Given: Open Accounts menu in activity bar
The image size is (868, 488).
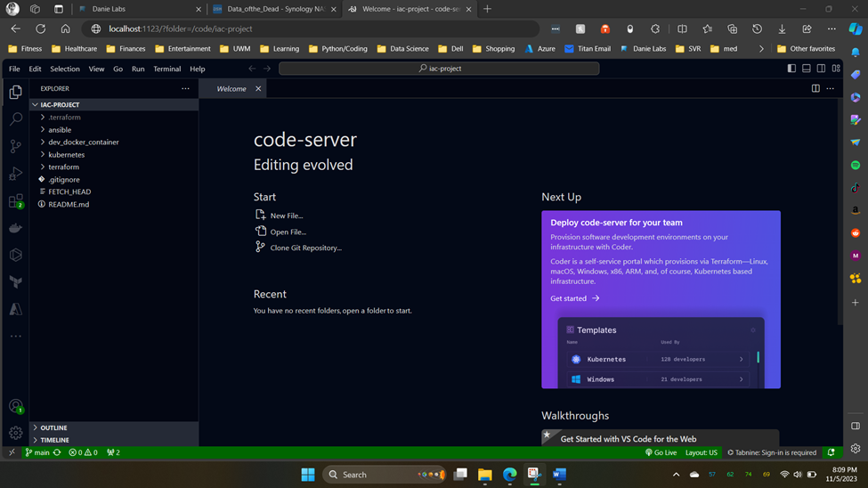Looking at the screenshot, I should [x=15, y=406].
